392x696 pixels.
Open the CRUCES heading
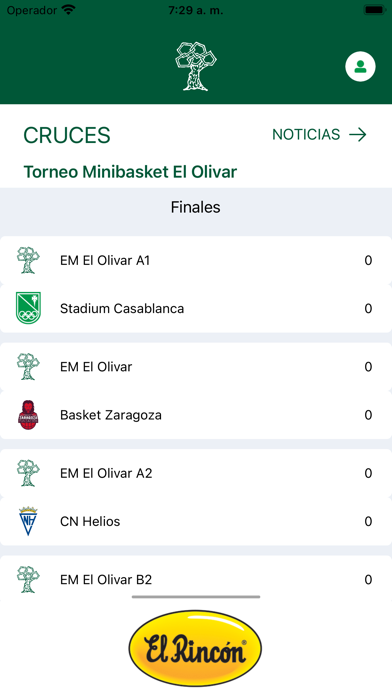coord(67,135)
